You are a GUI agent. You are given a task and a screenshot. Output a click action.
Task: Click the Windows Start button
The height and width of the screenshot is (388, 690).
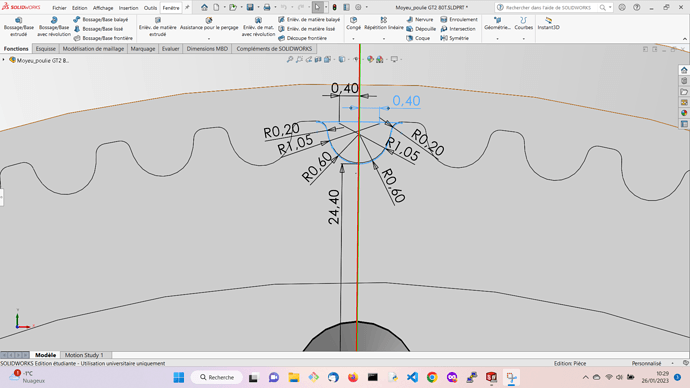tap(179, 377)
